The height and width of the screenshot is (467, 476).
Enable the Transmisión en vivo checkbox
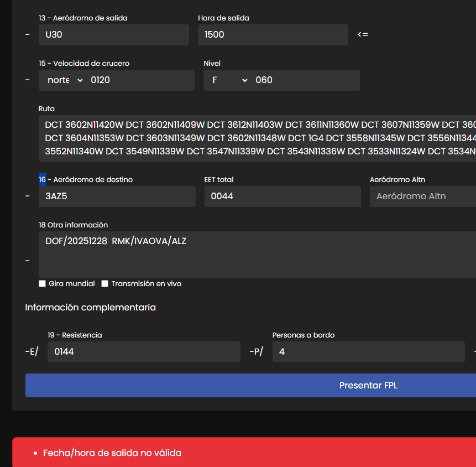click(x=104, y=284)
